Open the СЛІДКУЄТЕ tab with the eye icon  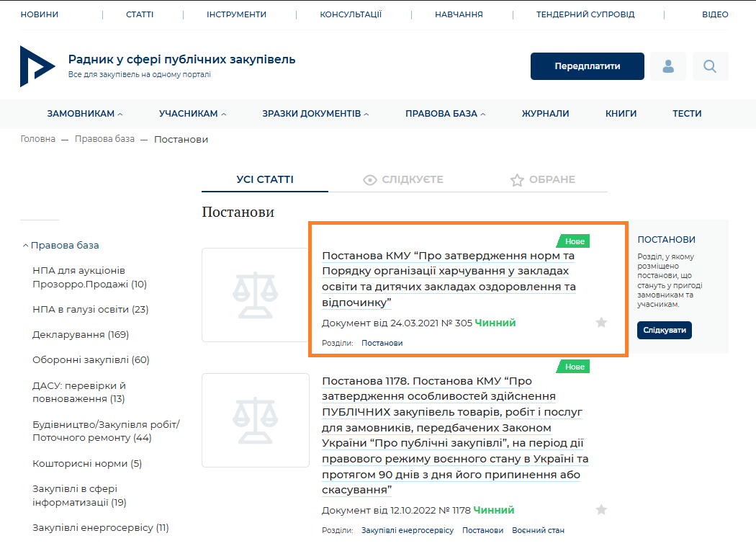pos(403,180)
